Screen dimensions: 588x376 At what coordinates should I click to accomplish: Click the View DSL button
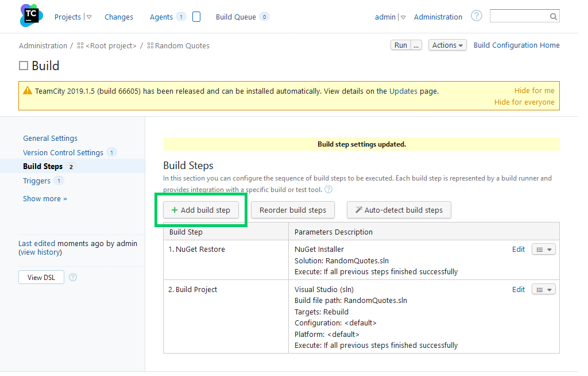pyautogui.click(x=41, y=277)
